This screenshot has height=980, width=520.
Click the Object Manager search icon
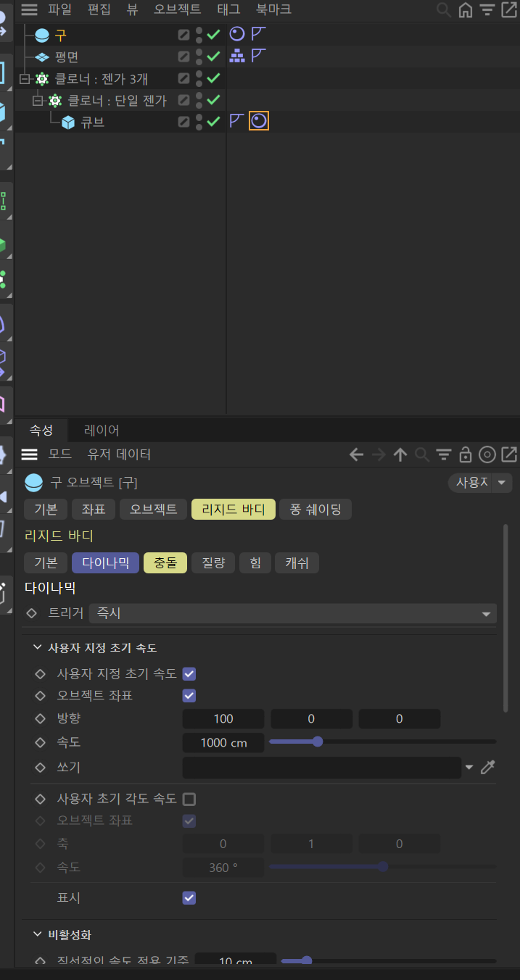click(x=443, y=9)
